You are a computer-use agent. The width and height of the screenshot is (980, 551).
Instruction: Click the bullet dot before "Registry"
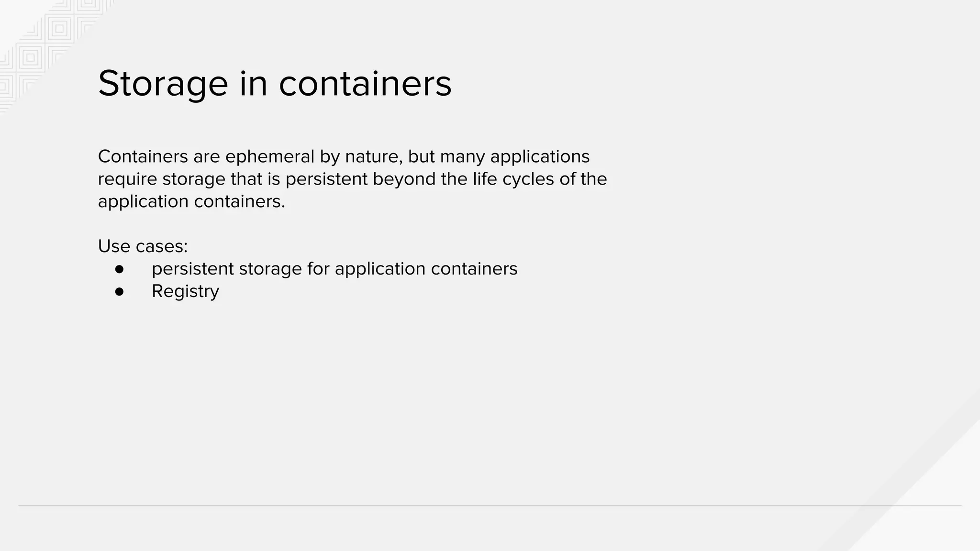[120, 291]
